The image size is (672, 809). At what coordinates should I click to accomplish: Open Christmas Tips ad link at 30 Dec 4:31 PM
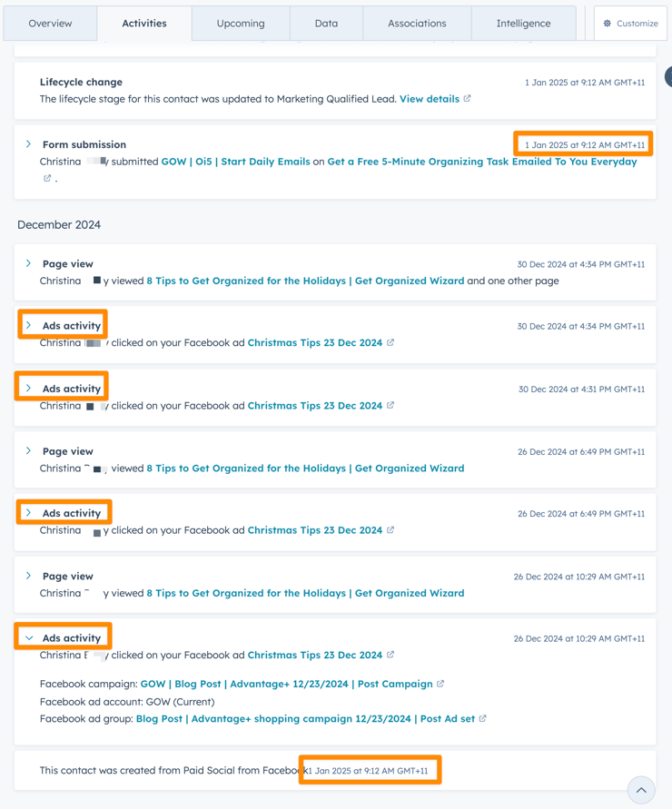[315, 406]
